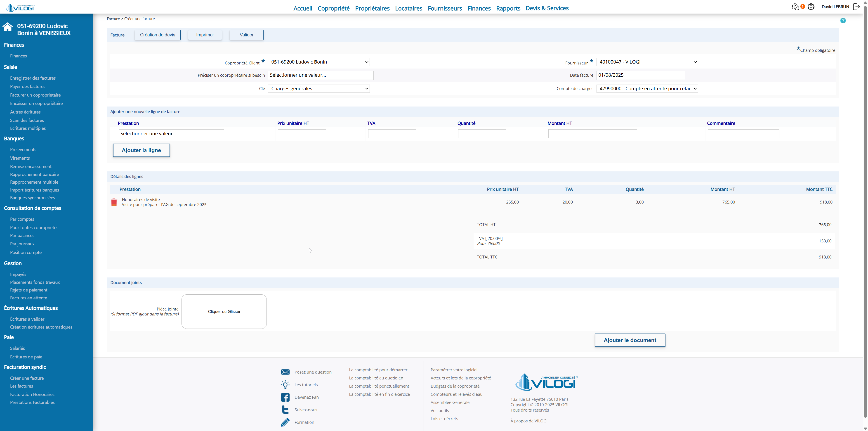
Task: Click the Date facture input field
Action: (641, 75)
